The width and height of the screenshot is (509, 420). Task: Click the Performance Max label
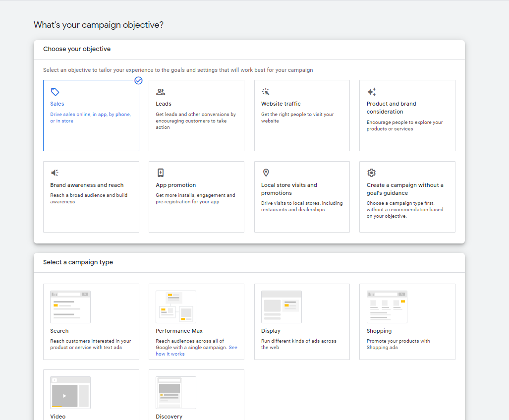179,331
